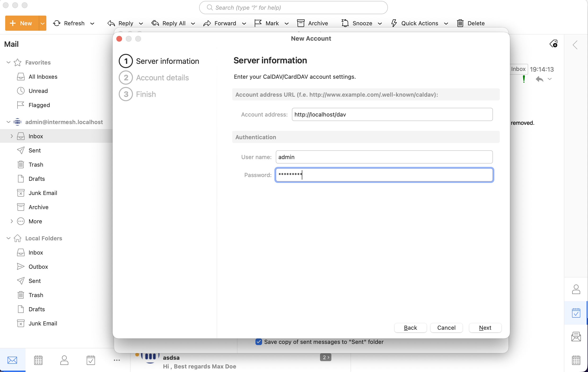This screenshot has width=588, height=372.
Task: Uncheck Save copy of sent messages option
Action: tap(259, 342)
